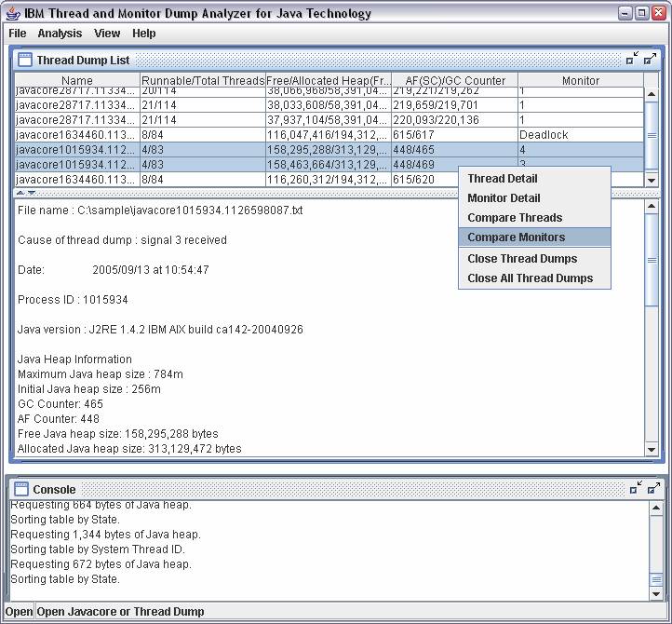Image resolution: width=672 pixels, height=624 pixels.
Task: Maximize the Thread Dump List panel
Action: point(651,59)
